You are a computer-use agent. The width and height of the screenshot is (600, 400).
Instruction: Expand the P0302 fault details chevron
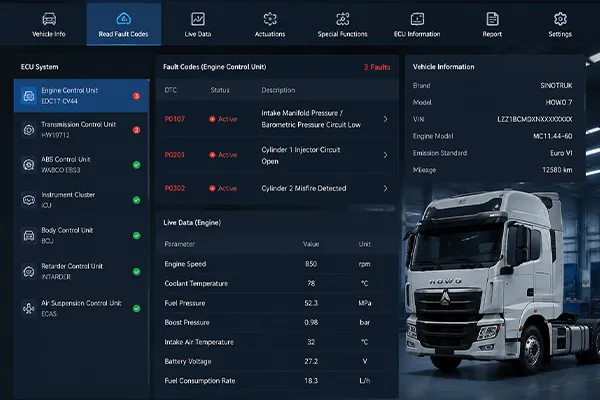[385, 188]
